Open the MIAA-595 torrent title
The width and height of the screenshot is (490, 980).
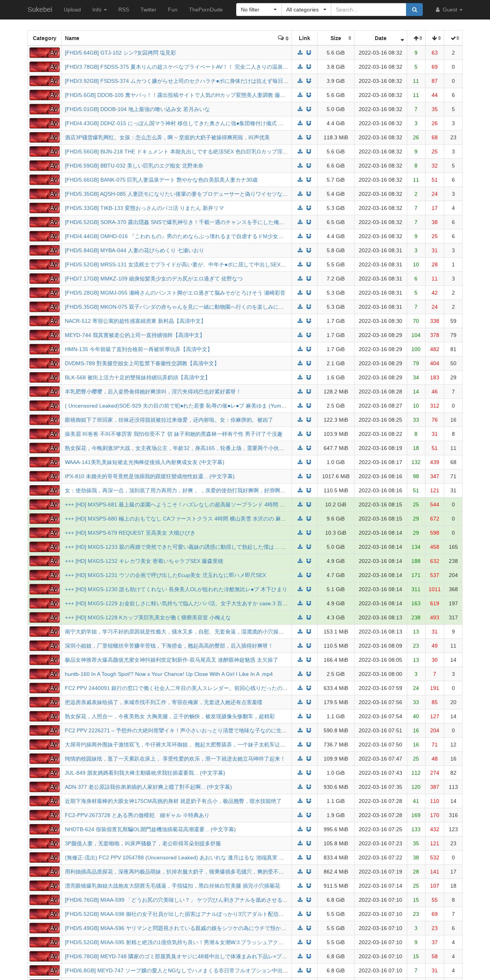(x=174, y=942)
